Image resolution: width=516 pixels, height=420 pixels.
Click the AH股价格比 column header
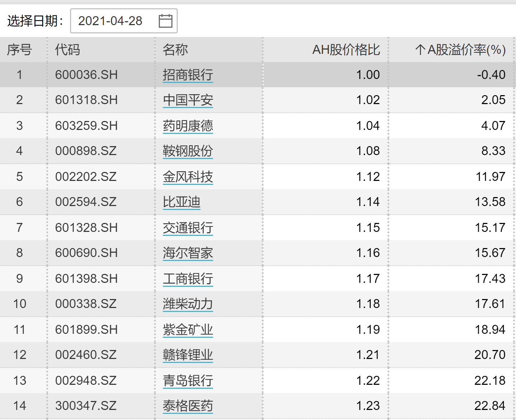pos(346,50)
